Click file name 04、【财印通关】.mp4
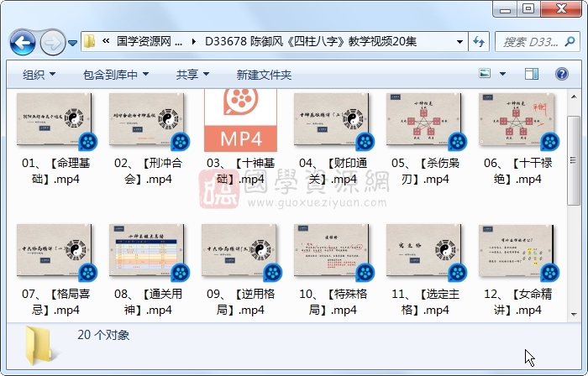The width and height of the screenshot is (588, 376). (x=333, y=171)
